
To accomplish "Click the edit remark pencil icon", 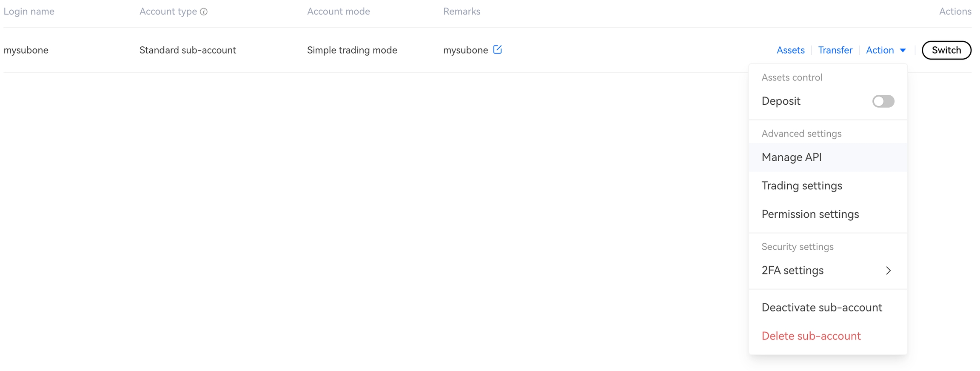I will 497,50.
